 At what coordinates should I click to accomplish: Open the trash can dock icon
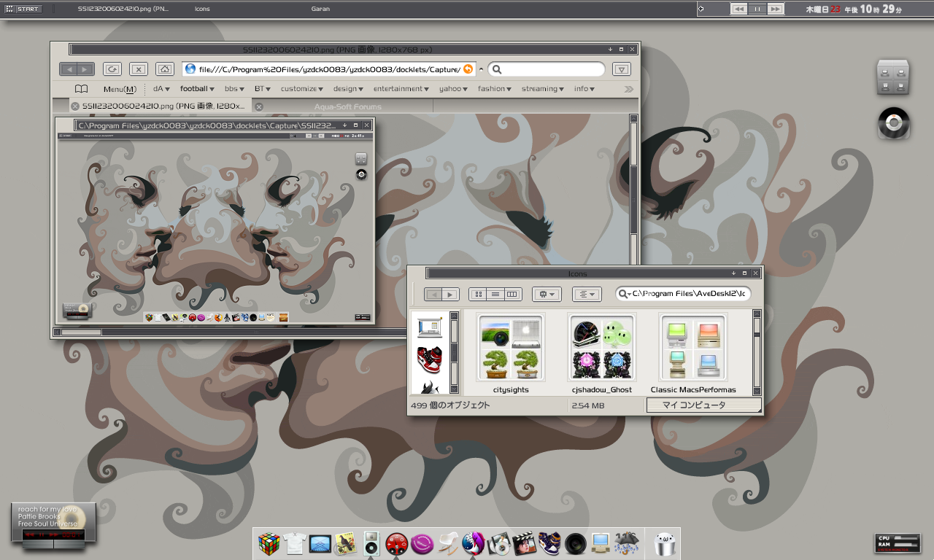pos(664,544)
